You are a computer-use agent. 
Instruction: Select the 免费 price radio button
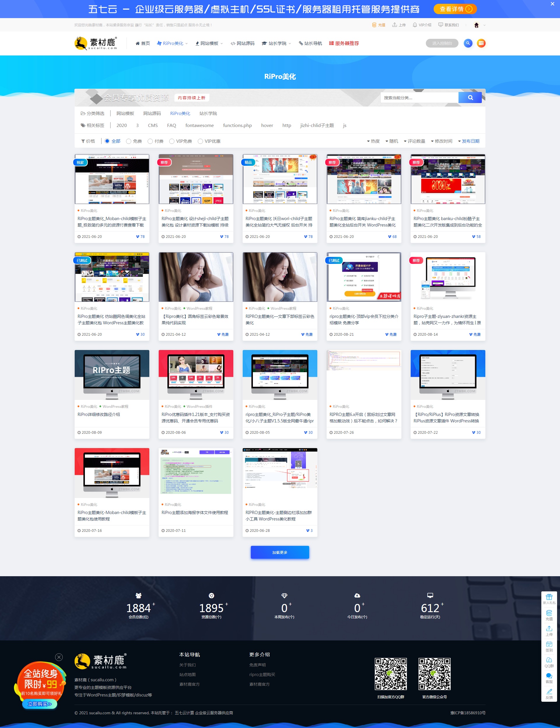pyautogui.click(x=129, y=141)
